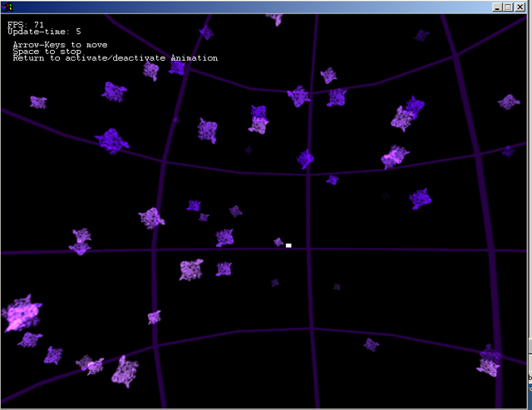Click the application icon in title bar
Screen dimensions: 532x410
tap(7, 7)
